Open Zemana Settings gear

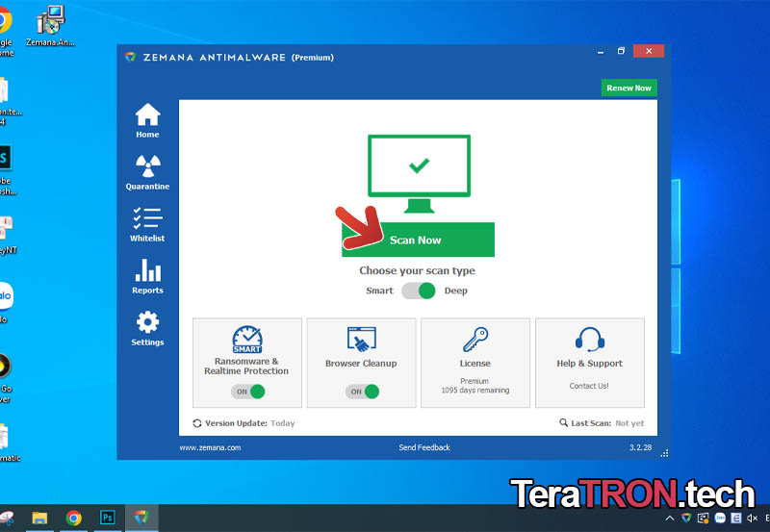[x=147, y=328]
